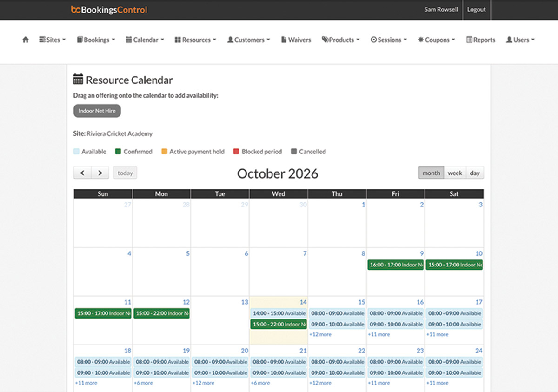Expand the Calendar dropdown menu
The width and height of the screenshot is (558, 392).
click(145, 40)
